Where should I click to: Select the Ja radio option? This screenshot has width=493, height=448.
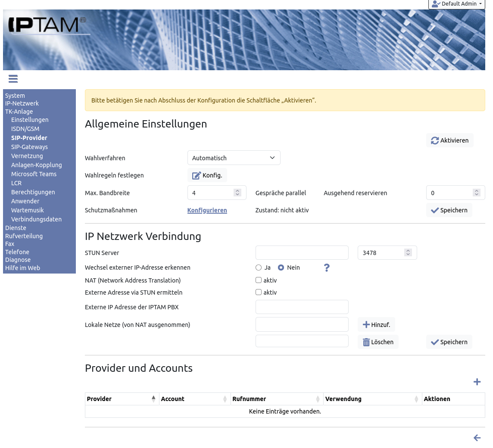(259, 268)
